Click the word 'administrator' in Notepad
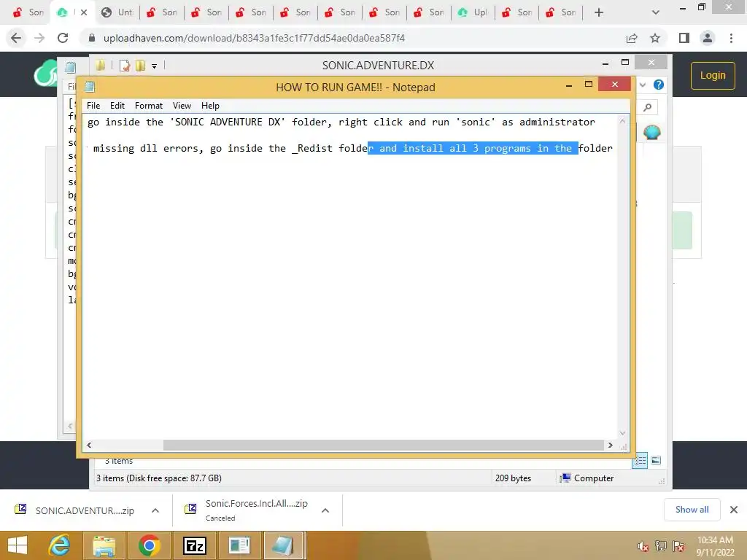Screen dimensions: 747x560 click(x=557, y=122)
